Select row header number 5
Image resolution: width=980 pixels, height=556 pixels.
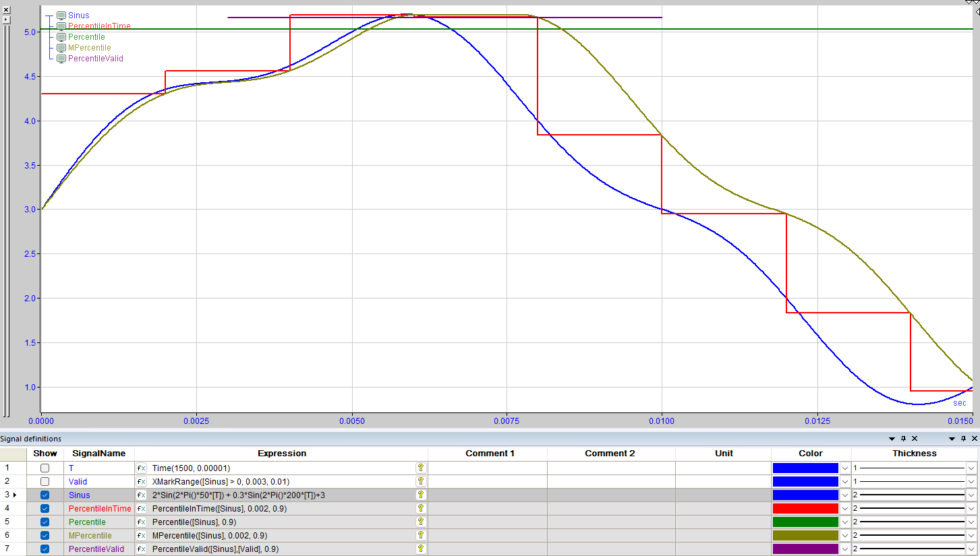tap(13, 522)
